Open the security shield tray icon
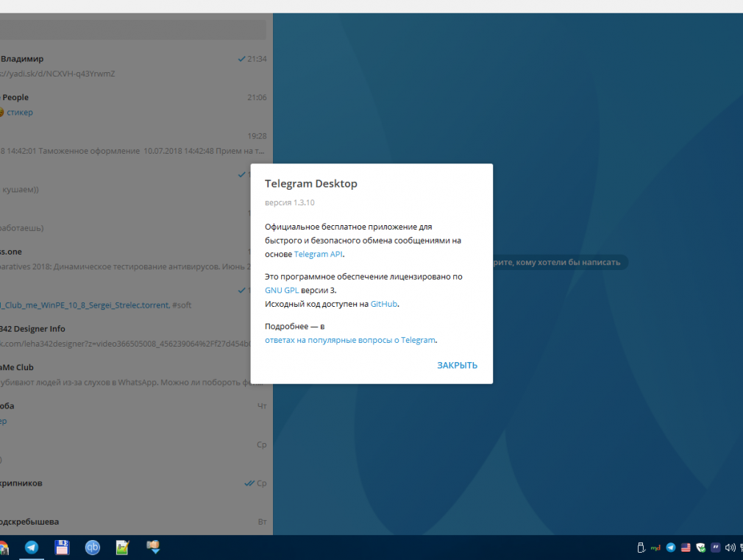Image resolution: width=743 pixels, height=560 pixels. click(x=701, y=547)
